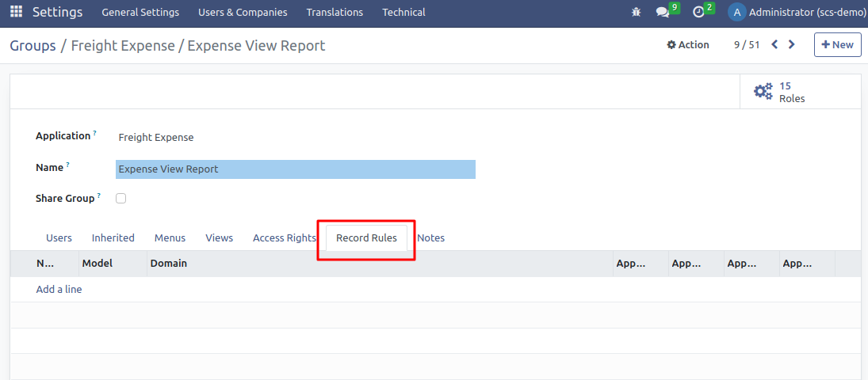The height and width of the screenshot is (380, 868).
Task: Switch to the Views tab
Action: 220,237
